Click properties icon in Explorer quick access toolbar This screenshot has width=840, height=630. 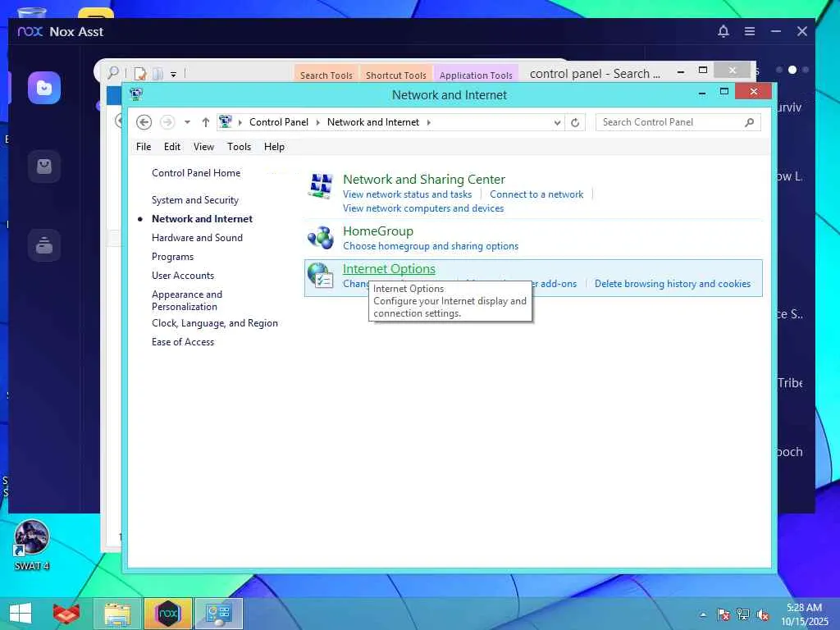click(x=140, y=73)
